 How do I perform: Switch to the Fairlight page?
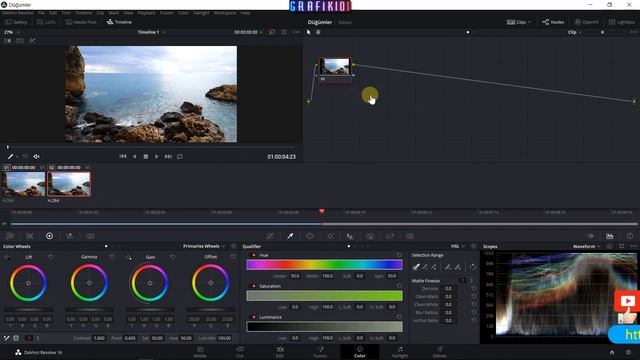(400, 352)
